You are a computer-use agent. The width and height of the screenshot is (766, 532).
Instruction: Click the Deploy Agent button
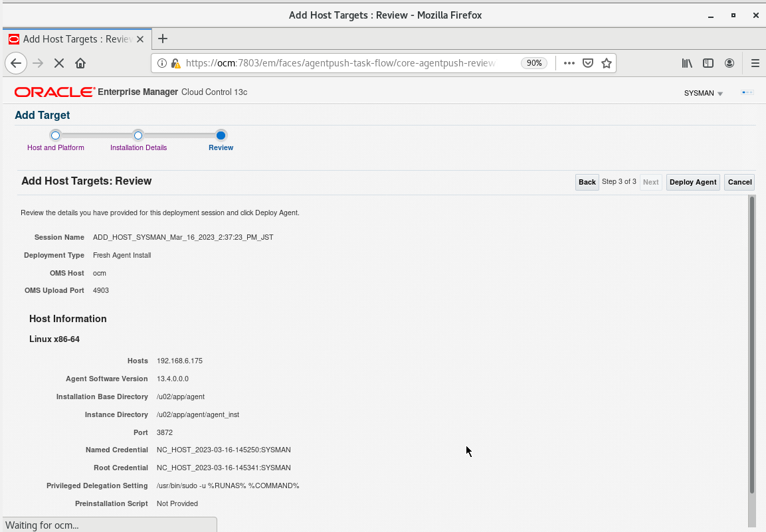(x=693, y=182)
